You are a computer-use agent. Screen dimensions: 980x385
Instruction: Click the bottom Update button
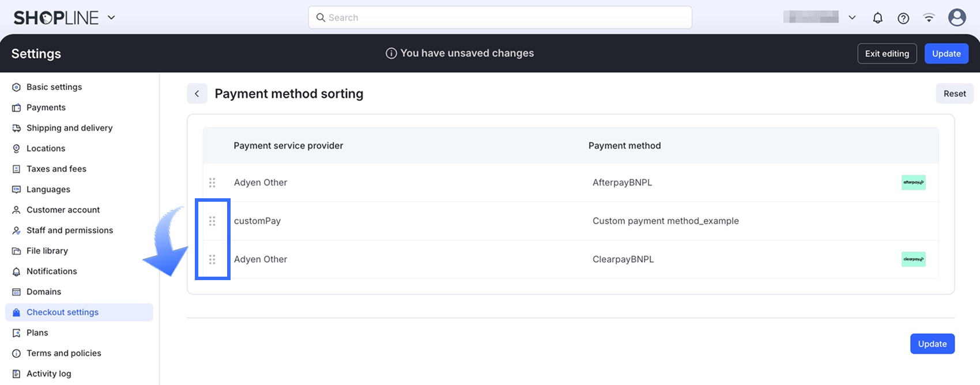click(x=932, y=344)
